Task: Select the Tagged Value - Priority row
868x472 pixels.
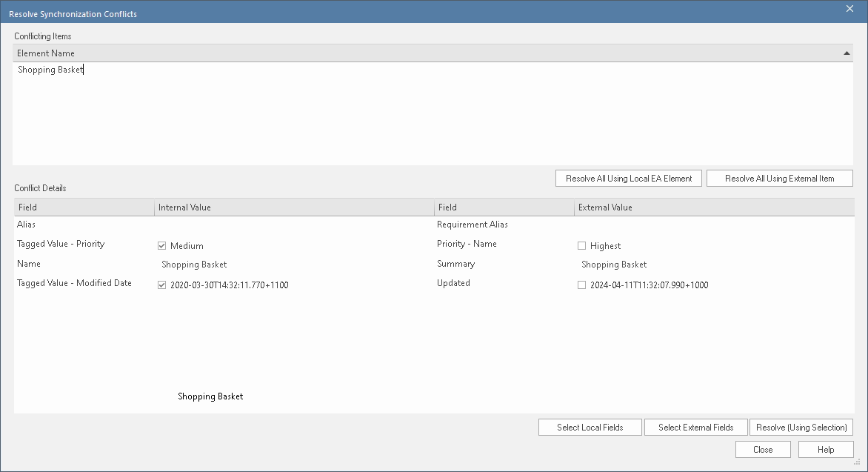Action: (x=61, y=244)
